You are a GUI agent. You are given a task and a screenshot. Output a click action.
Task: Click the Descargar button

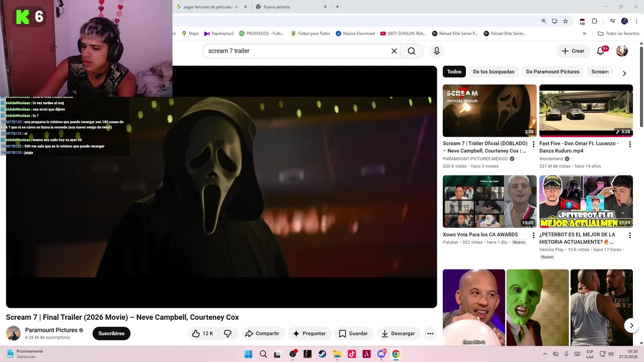click(x=398, y=333)
